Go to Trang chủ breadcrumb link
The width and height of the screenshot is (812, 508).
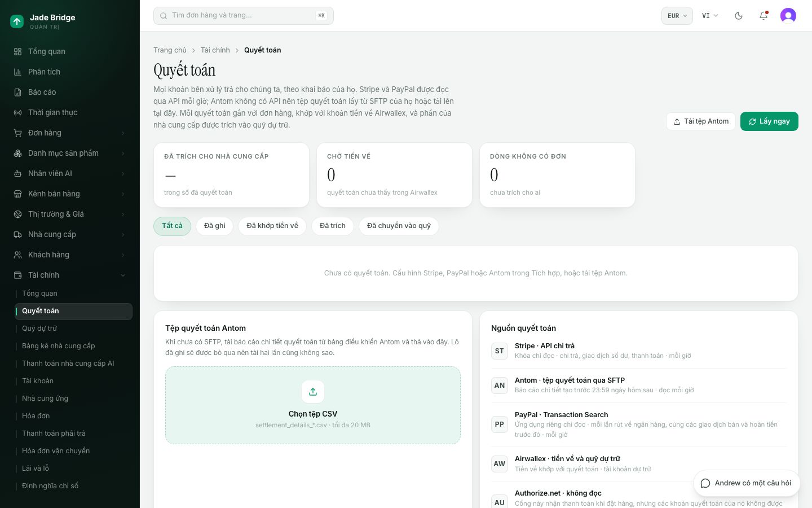[x=170, y=50]
